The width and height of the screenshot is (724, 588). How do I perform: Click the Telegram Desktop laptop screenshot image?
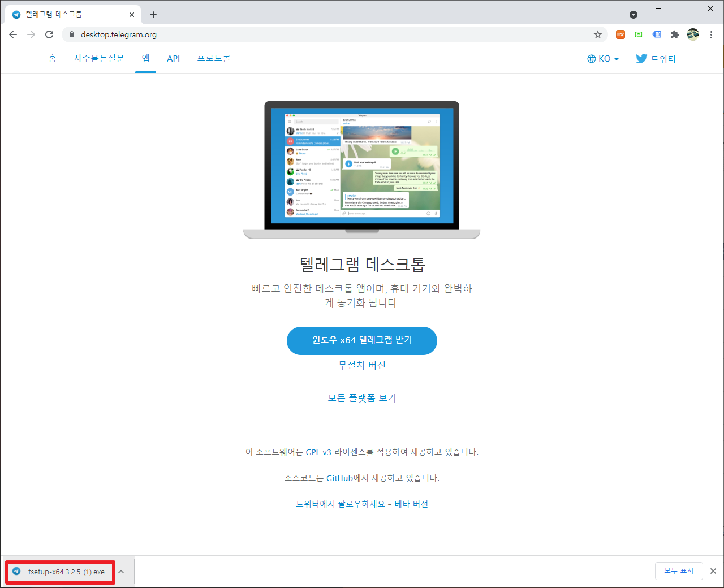362,170
